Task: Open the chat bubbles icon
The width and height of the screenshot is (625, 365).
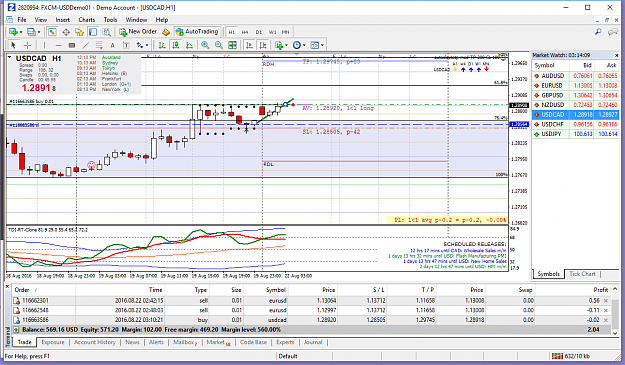Action: point(613,32)
